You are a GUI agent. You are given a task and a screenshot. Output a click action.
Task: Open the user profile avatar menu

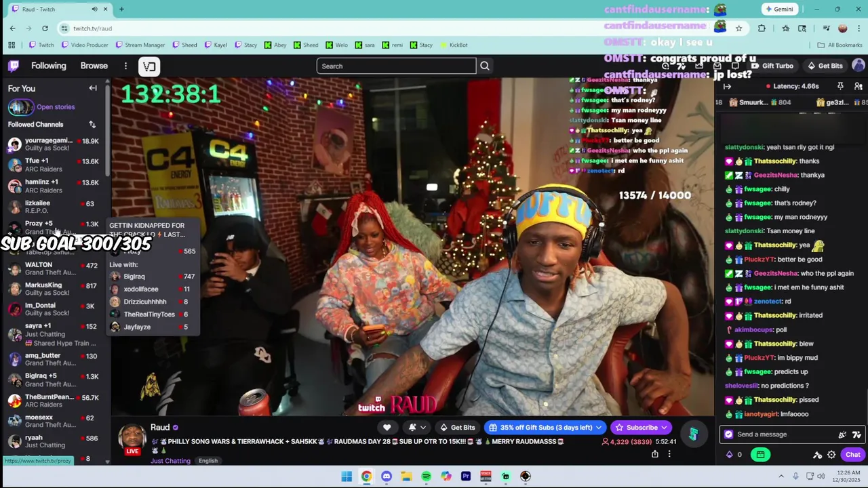click(x=858, y=66)
